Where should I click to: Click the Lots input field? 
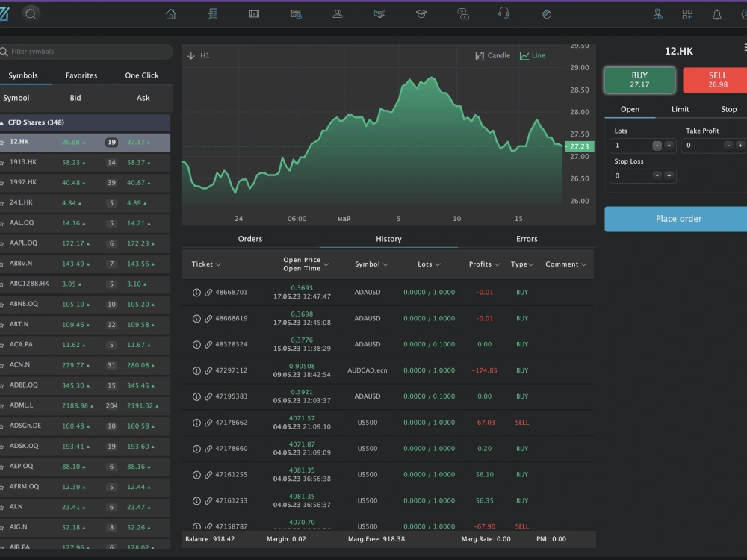pos(630,146)
